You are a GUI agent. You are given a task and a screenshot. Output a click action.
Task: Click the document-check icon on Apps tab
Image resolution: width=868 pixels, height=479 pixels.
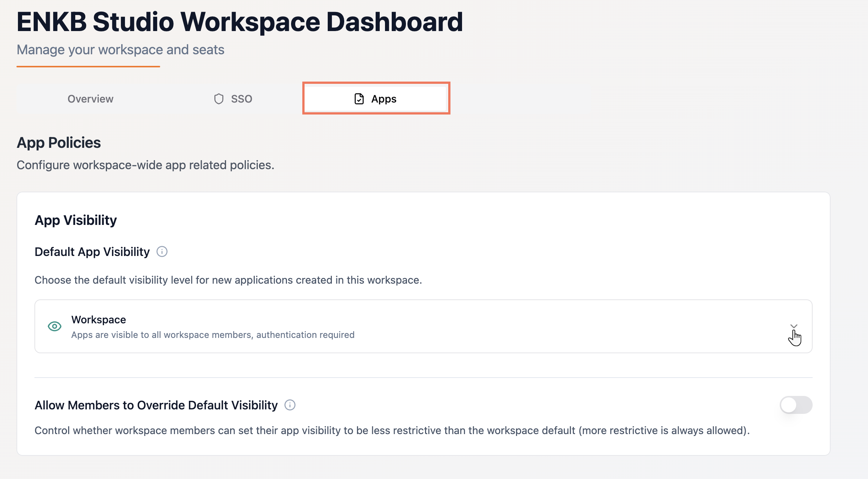coord(359,99)
